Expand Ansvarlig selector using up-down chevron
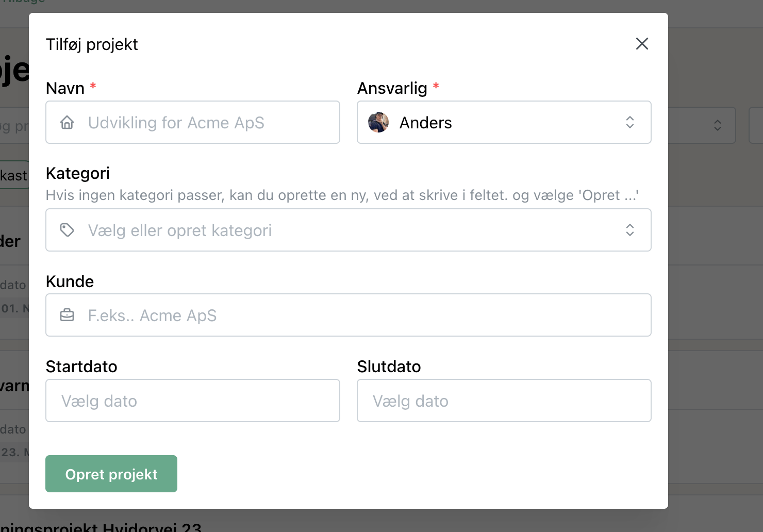763x532 pixels. pyautogui.click(x=630, y=122)
